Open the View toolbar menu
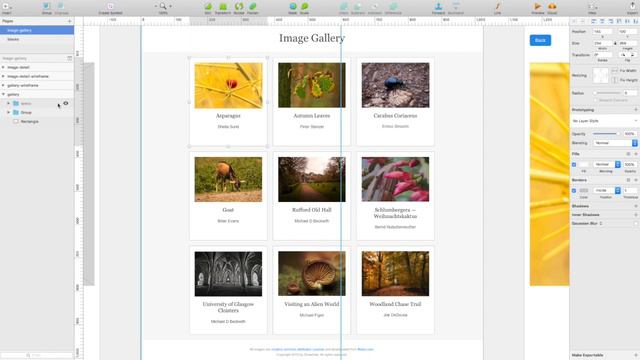The image size is (640, 360). pos(592,7)
